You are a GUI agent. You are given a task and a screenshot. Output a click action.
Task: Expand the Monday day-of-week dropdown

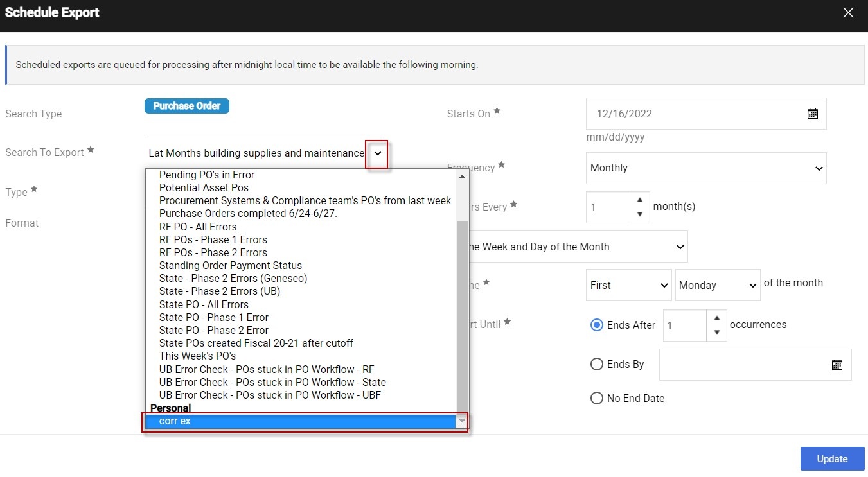[718, 286]
